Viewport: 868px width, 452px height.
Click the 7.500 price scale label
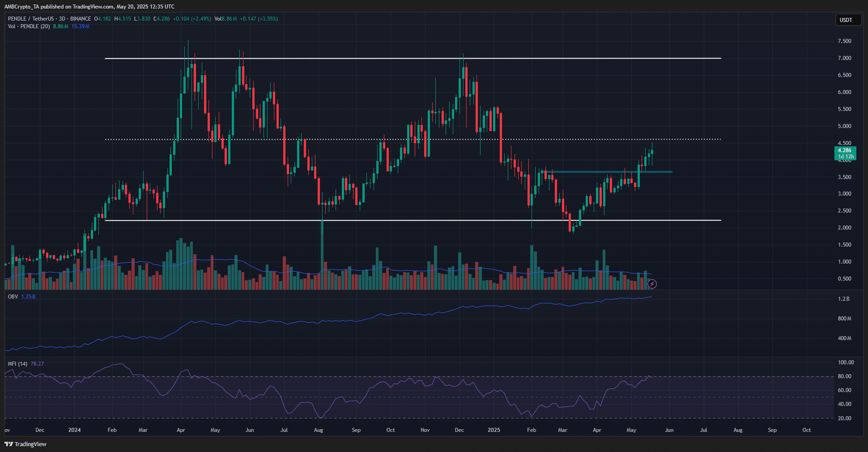click(x=844, y=41)
